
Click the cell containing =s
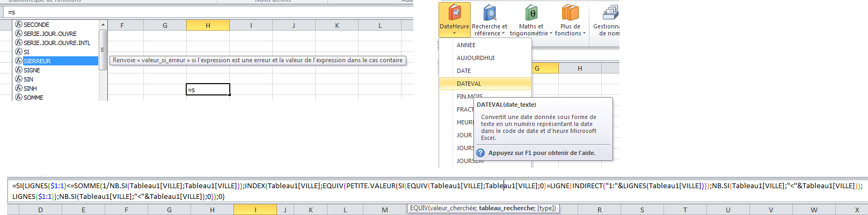208,90
